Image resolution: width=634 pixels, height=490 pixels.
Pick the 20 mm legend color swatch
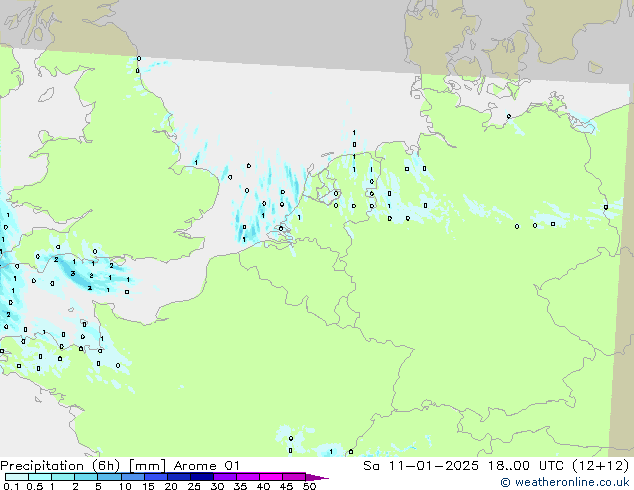pos(182,477)
